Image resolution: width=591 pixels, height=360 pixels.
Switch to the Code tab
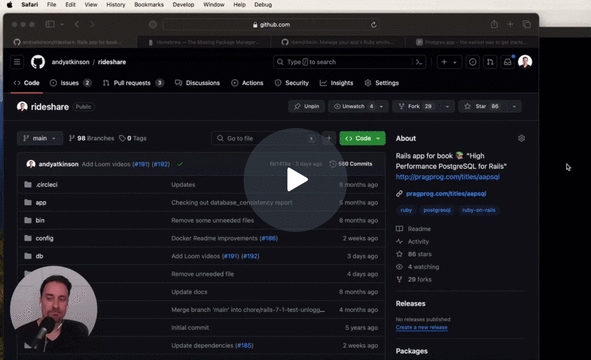(x=27, y=83)
